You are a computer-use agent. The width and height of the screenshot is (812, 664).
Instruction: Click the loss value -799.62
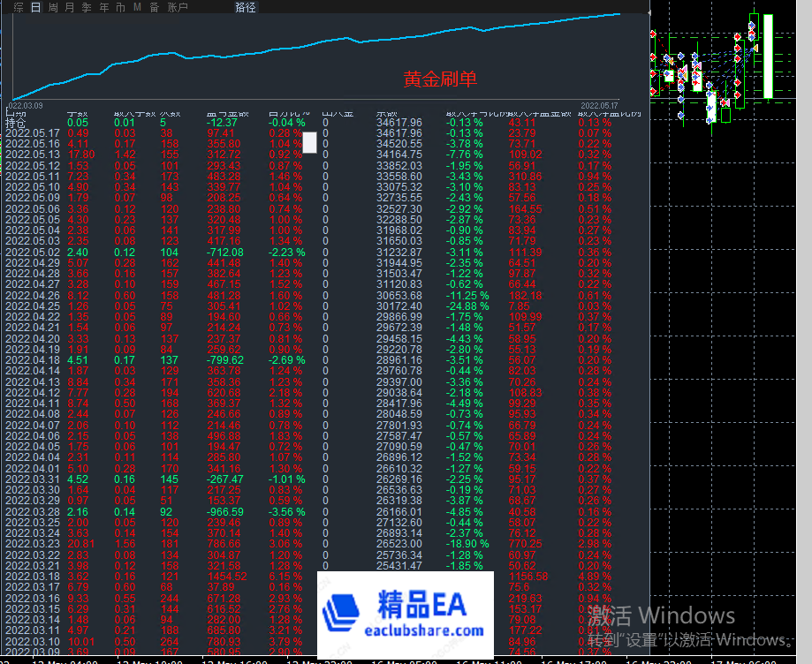point(224,360)
